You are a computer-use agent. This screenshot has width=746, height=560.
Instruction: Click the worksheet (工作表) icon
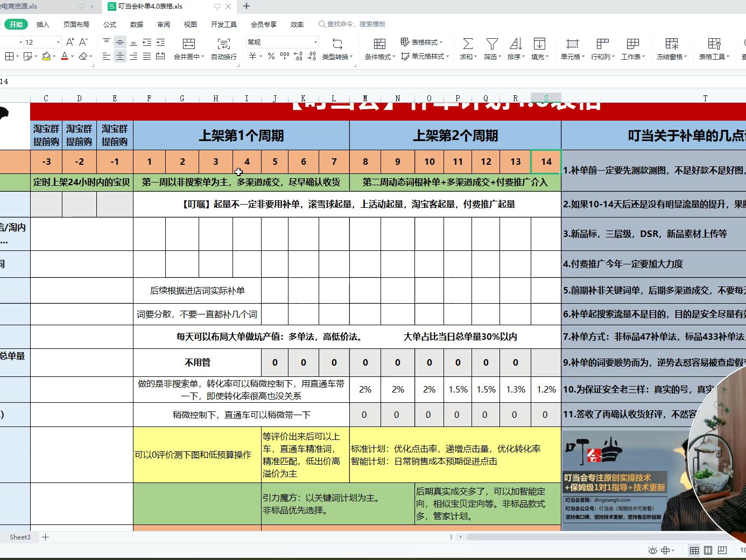pyautogui.click(x=633, y=44)
